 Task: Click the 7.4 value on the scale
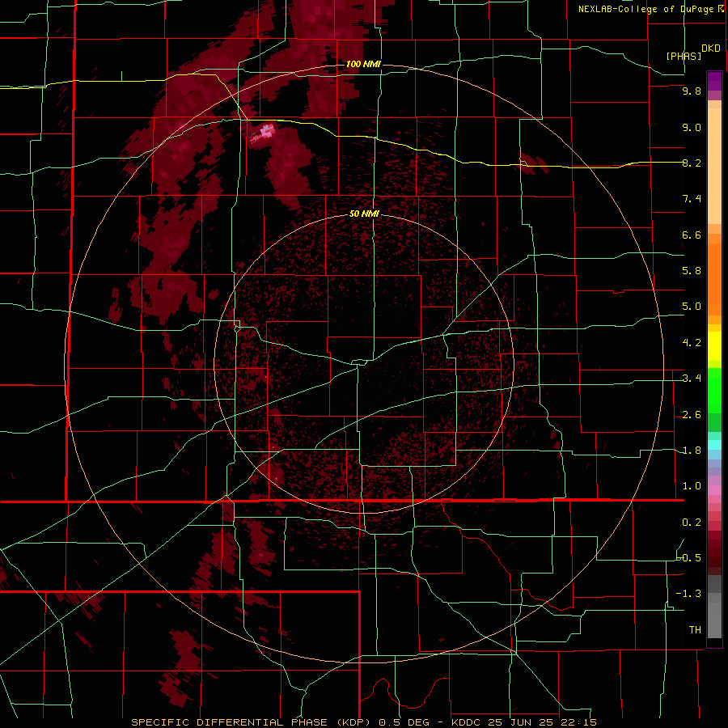(692, 199)
